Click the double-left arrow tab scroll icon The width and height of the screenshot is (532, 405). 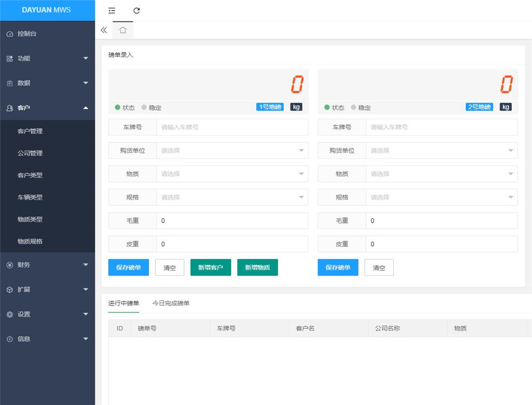104,30
